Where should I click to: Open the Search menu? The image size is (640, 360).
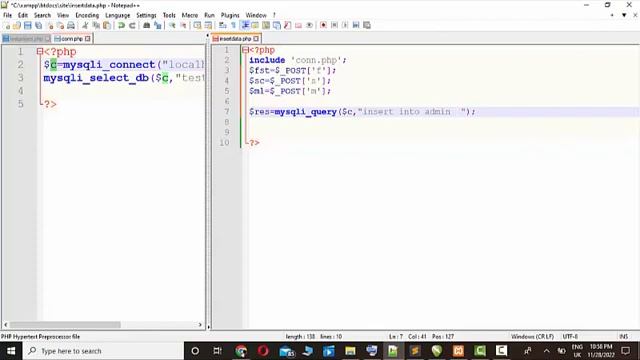click(x=42, y=15)
